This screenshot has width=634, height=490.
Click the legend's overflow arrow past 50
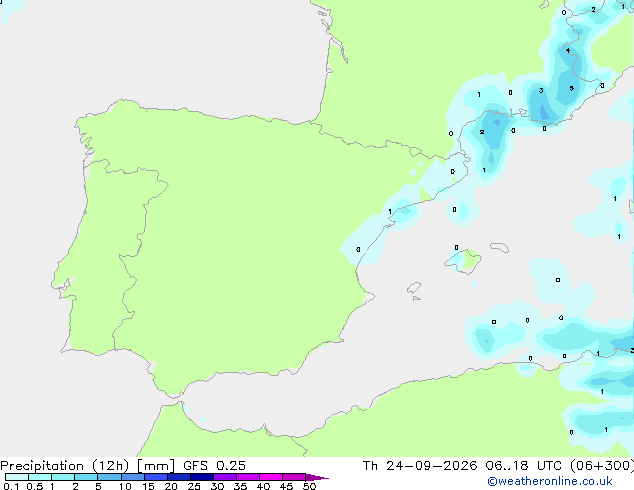[x=317, y=477]
